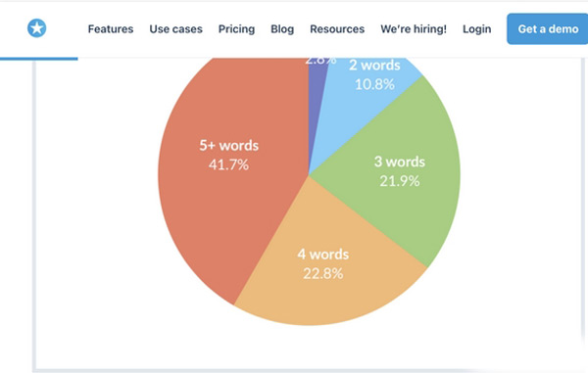Viewport: 588px width, 373px height.
Task: Open the Use cases menu
Action: point(175,28)
